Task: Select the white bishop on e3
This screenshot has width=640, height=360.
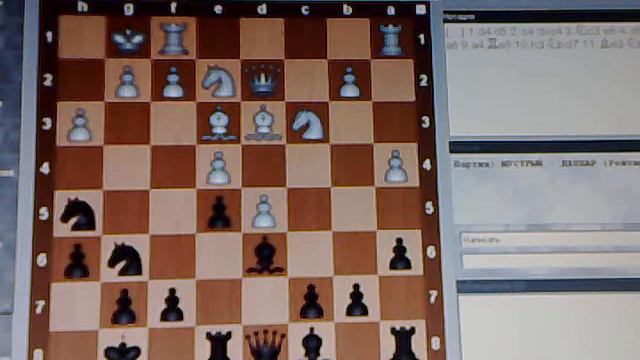Action: point(219,124)
